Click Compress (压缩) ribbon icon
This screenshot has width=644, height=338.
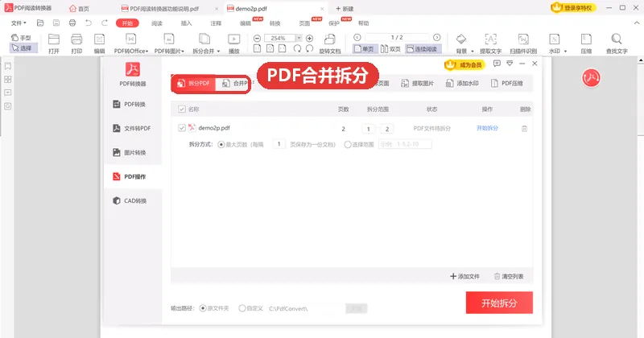click(586, 43)
